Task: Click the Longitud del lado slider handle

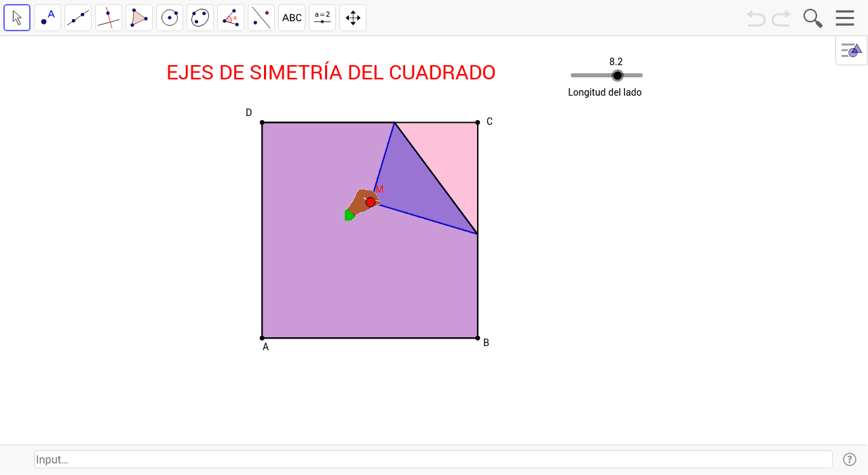Action: coord(617,75)
